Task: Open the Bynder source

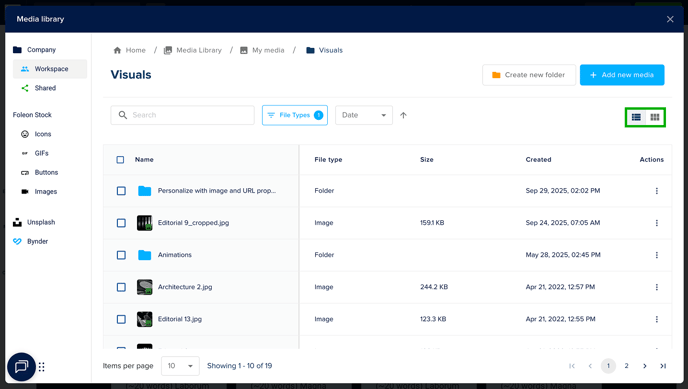Action: pos(31,241)
